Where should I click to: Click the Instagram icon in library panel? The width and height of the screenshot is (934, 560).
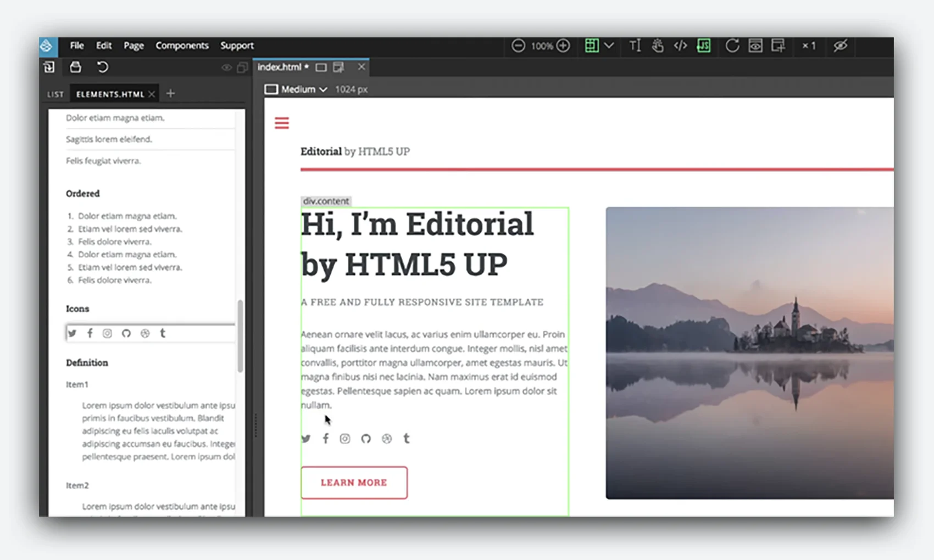[x=108, y=333]
